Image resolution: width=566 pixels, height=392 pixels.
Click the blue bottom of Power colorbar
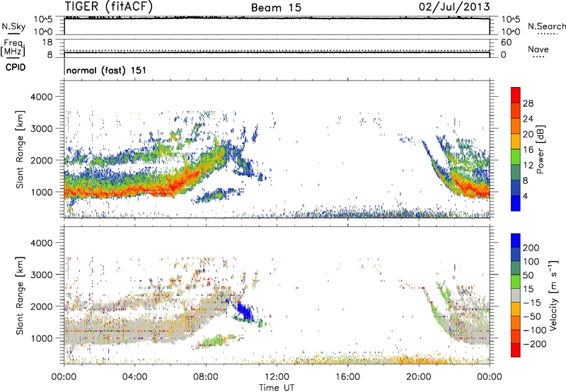click(x=516, y=203)
